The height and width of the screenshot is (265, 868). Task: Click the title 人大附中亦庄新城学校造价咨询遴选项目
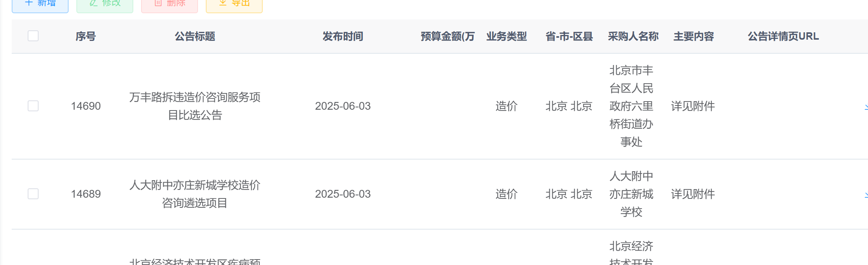click(195, 194)
